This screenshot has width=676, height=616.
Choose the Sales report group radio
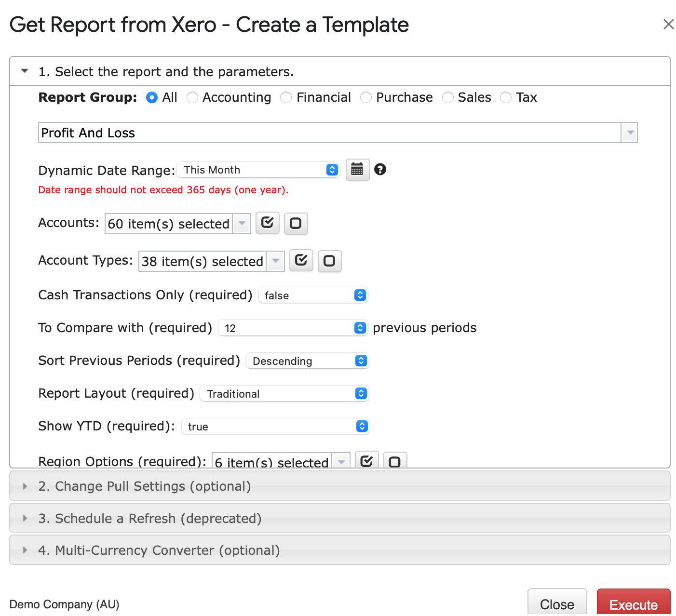coord(448,97)
